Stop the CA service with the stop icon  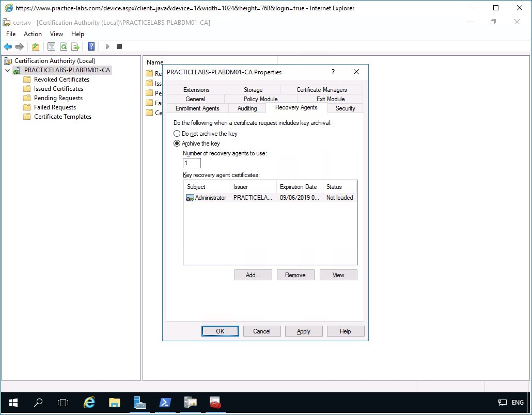[119, 46]
